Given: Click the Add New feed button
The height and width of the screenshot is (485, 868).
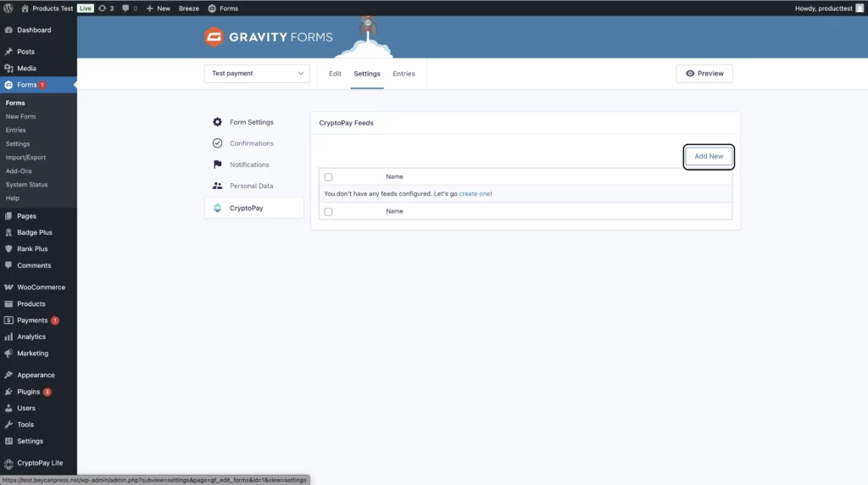Looking at the screenshot, I should pos(709,157).
